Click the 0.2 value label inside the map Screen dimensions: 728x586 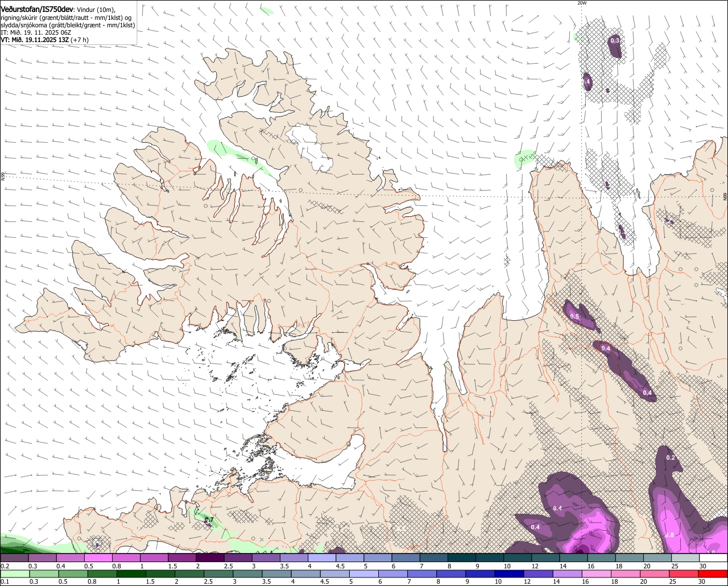pos(671,458)
